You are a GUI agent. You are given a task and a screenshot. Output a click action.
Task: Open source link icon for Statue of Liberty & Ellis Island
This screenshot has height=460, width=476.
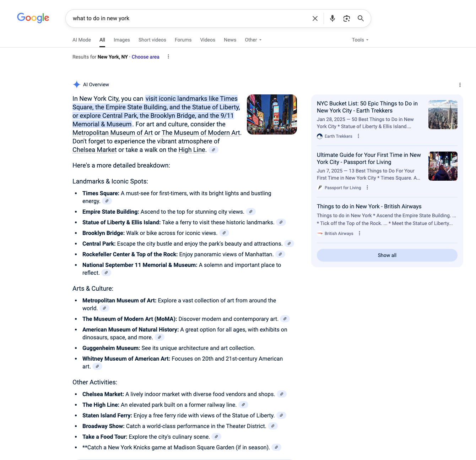281,222
